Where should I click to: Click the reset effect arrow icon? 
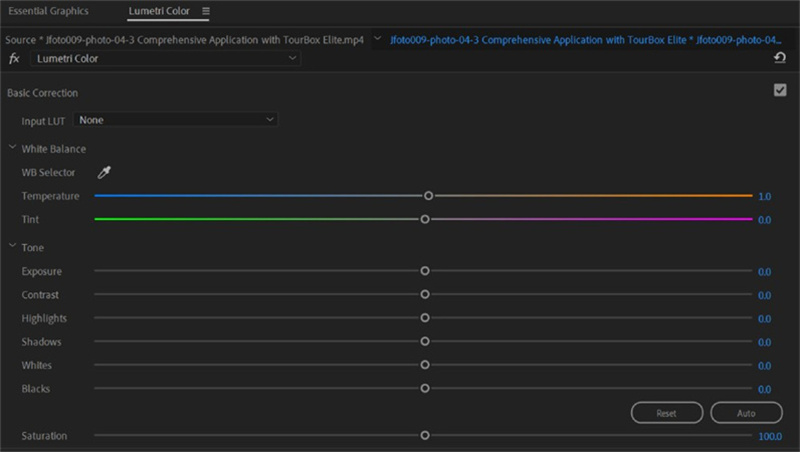(x=779, y=59)
